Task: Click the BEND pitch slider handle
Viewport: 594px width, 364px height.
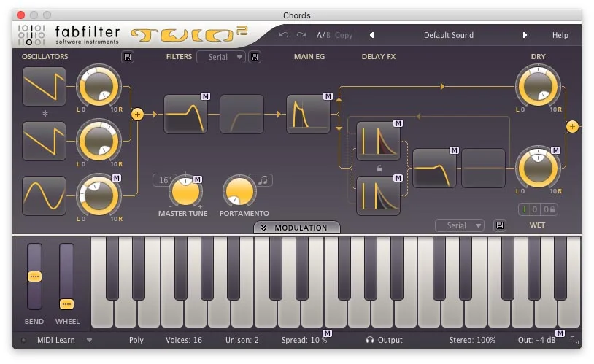Action: (x=34, y=276)
